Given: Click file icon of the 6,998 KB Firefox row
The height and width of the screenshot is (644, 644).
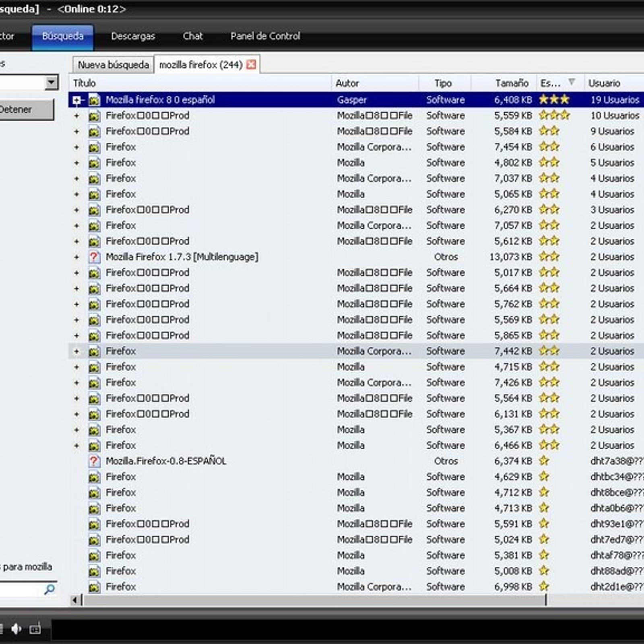Looking at the screenshot, I should point(94,587).
